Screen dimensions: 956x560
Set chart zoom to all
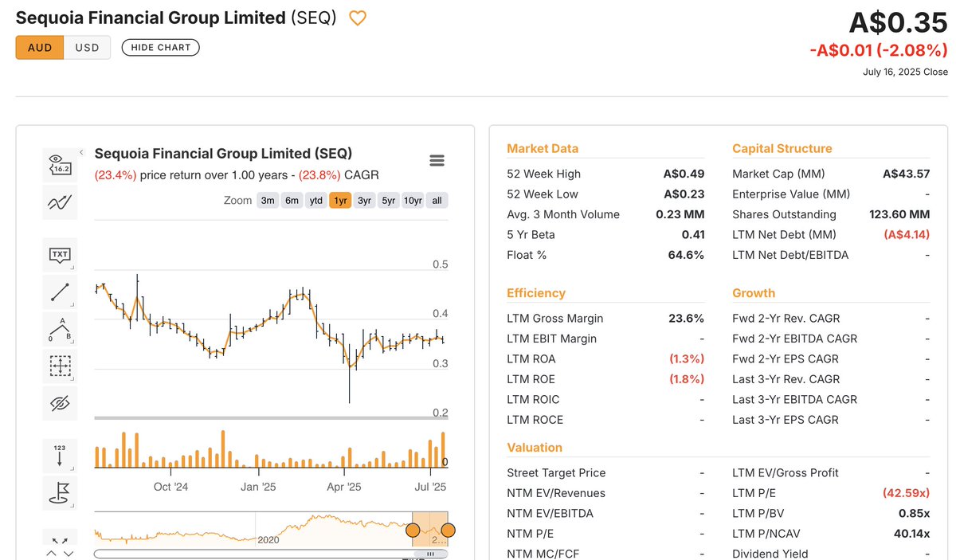point(437,201)
